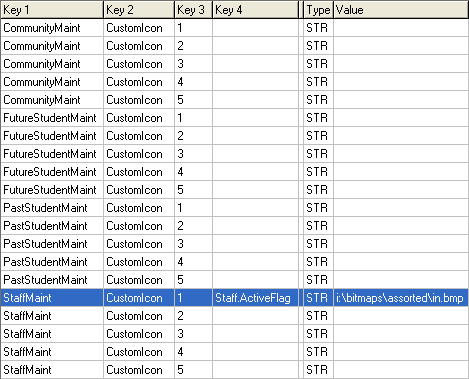The image size is (469, 379).
Task: Select the StaffMaint row with Key 3 of 2
Action: pyautogui.click(x=234, y=316)
